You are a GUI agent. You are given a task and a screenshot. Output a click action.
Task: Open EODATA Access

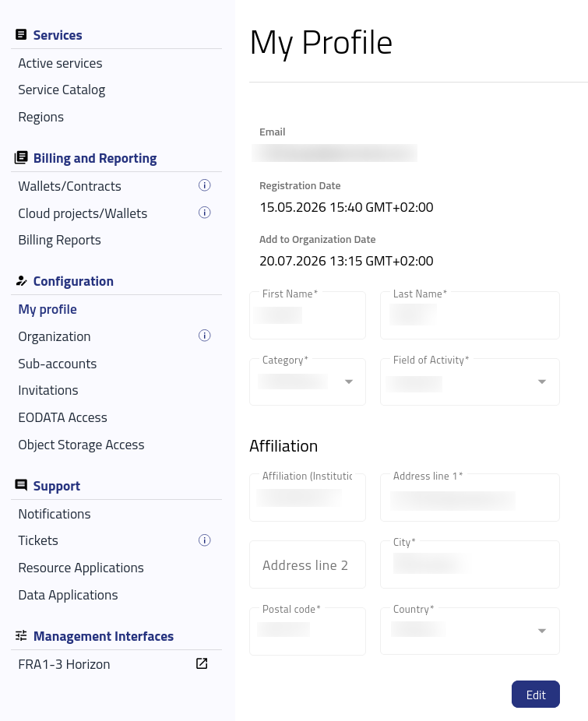click(x=62, y=417)
